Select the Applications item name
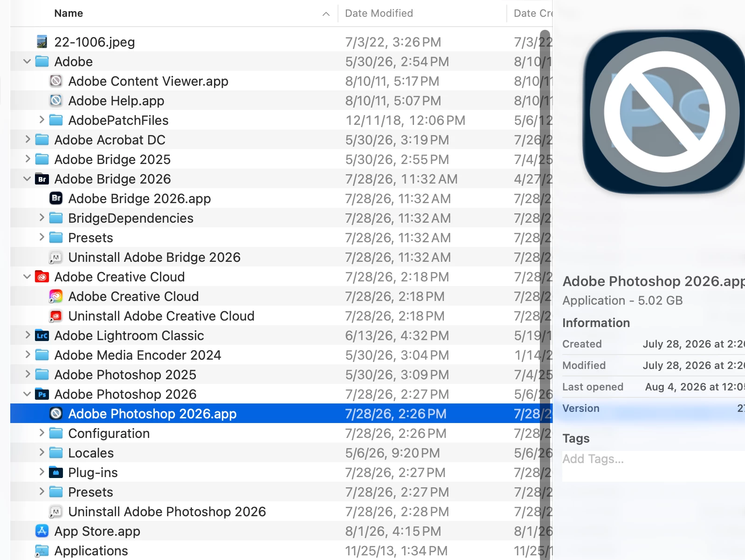The image size is (745, 560). click(91, 551)
